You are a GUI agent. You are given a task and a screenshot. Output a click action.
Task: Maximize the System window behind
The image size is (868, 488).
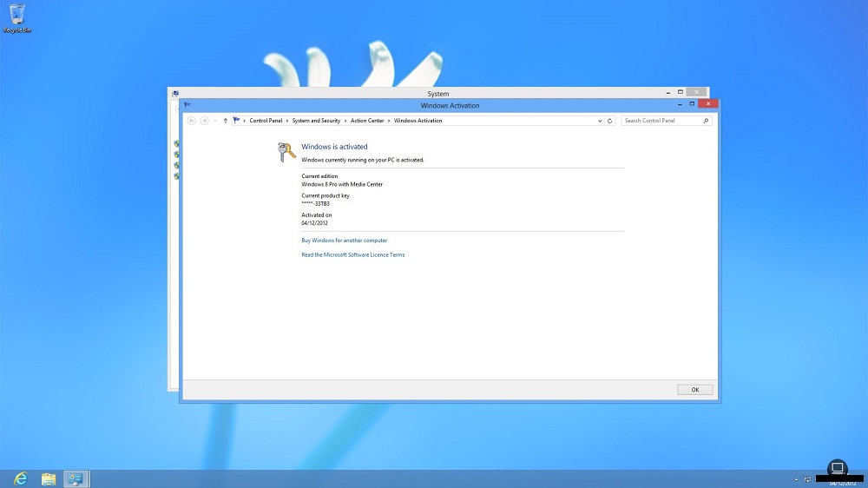(681, 92)
